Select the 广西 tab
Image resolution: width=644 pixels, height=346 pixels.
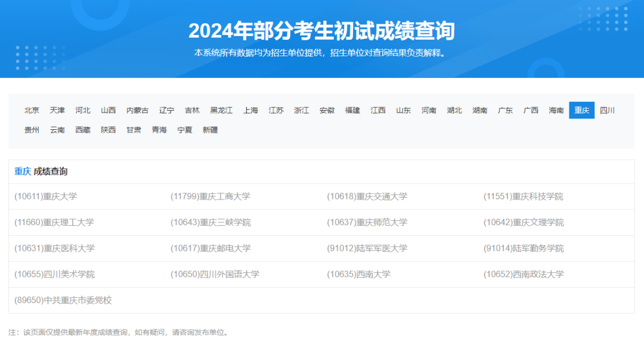[x=531, y=110]
